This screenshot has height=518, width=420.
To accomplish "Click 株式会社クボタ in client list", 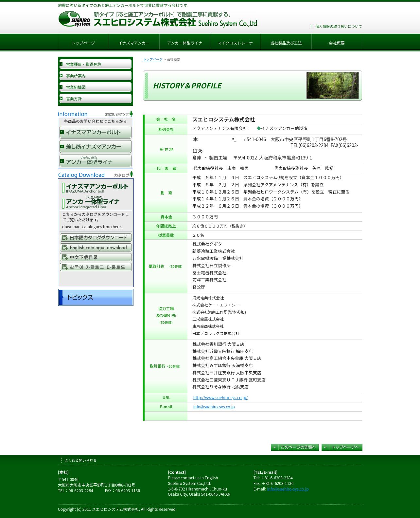I will (x=207, y=244).
